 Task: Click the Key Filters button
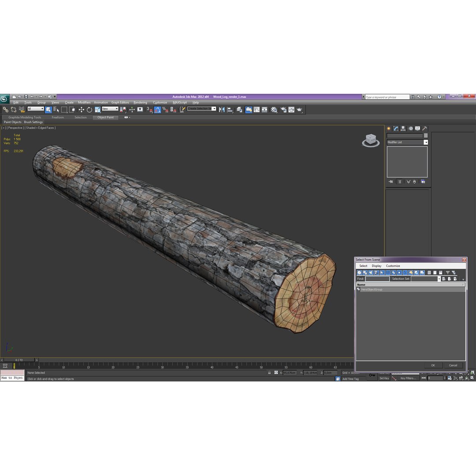408,378
